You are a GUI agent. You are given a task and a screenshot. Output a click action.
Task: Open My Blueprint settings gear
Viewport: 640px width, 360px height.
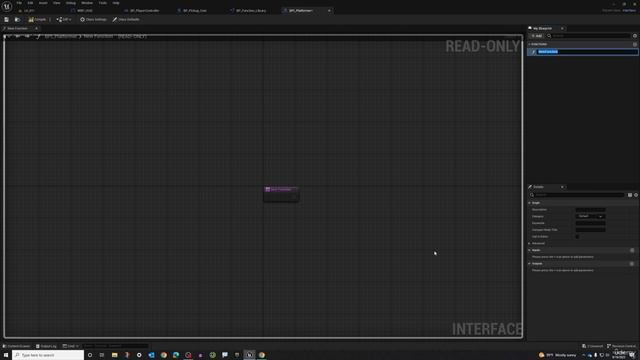[x=635, y=36]
